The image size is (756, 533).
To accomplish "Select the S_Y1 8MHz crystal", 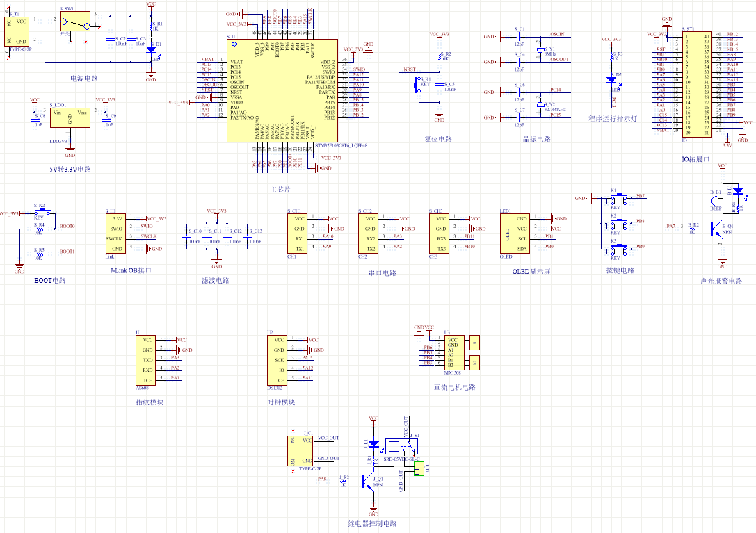I will pos(540,49).
